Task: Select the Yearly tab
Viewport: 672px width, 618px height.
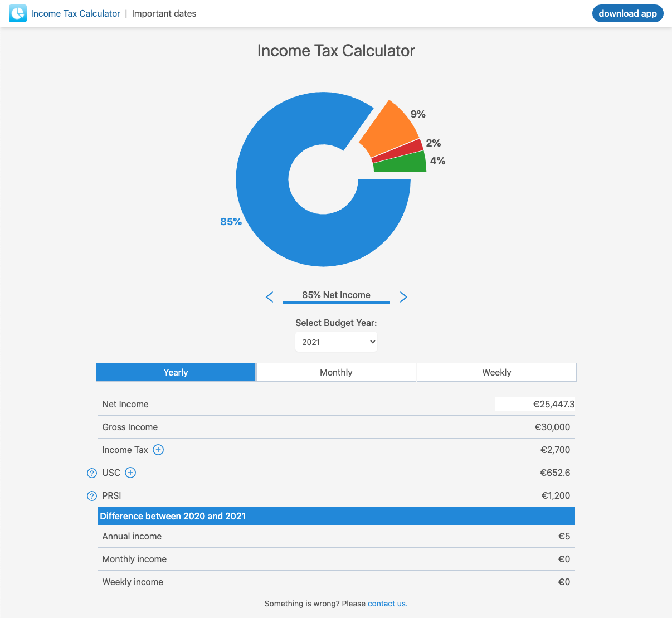Action: (175, 372)
